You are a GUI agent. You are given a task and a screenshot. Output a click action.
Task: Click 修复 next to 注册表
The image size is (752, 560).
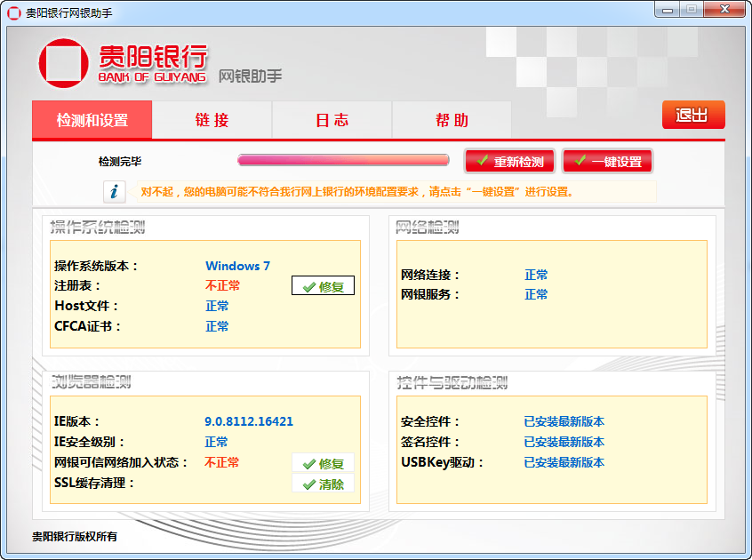(x=324, y=286)
